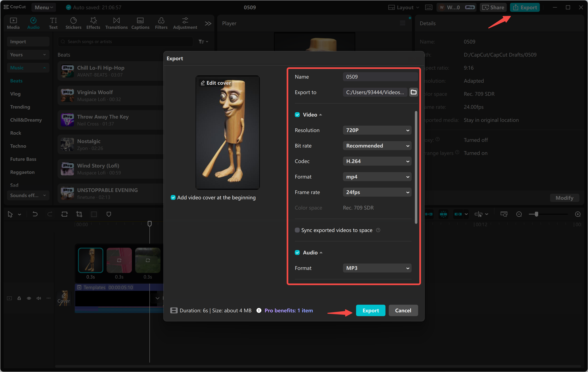
Task: Open the Filters panel
Action: pos(161,23)
